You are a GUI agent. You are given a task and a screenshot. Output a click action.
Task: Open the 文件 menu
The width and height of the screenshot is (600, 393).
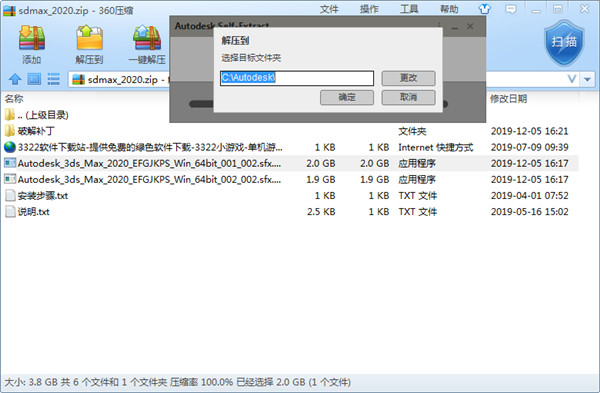329,9
